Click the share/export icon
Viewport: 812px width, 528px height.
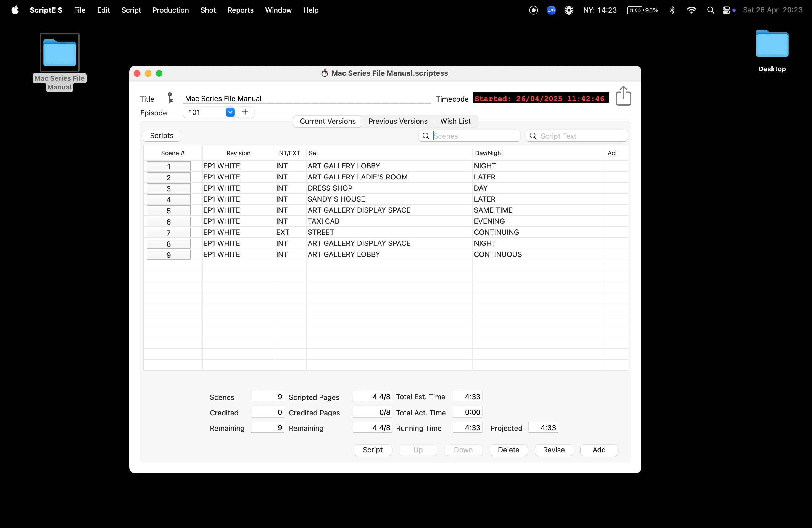click(623, 96)
